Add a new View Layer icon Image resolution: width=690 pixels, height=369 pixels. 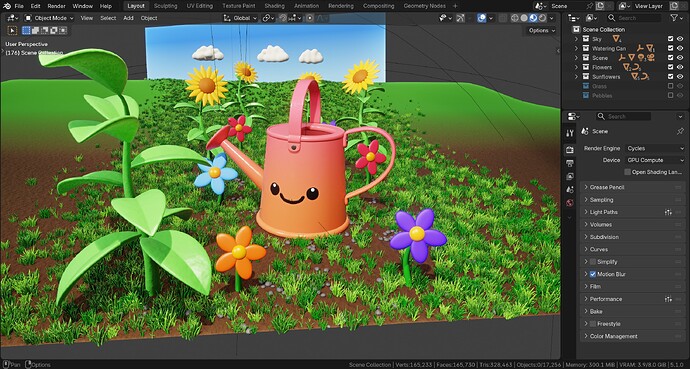pos(675,6)
